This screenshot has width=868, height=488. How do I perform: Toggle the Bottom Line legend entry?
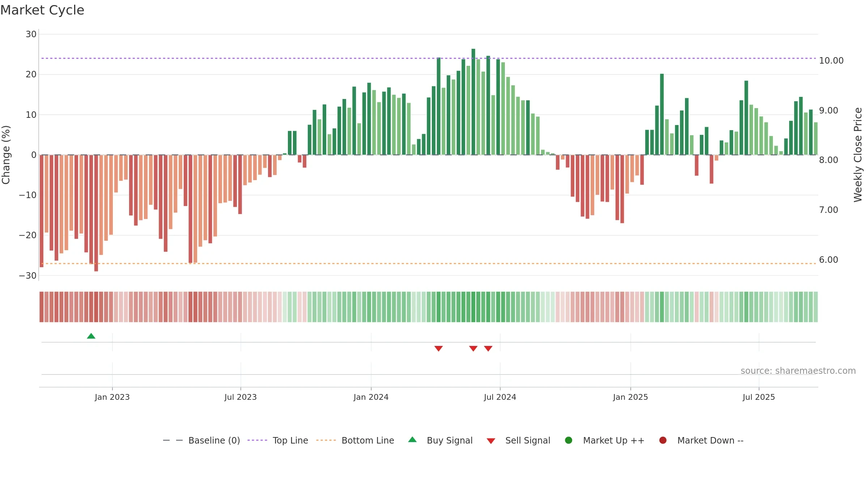coord(355,440)
